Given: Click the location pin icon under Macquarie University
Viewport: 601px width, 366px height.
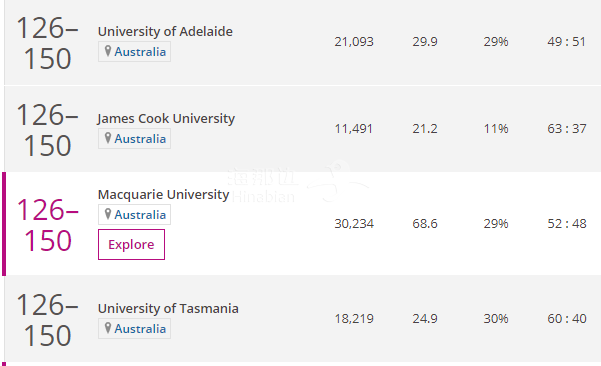Looking at the screenshot, I should [x=108, y=214].
